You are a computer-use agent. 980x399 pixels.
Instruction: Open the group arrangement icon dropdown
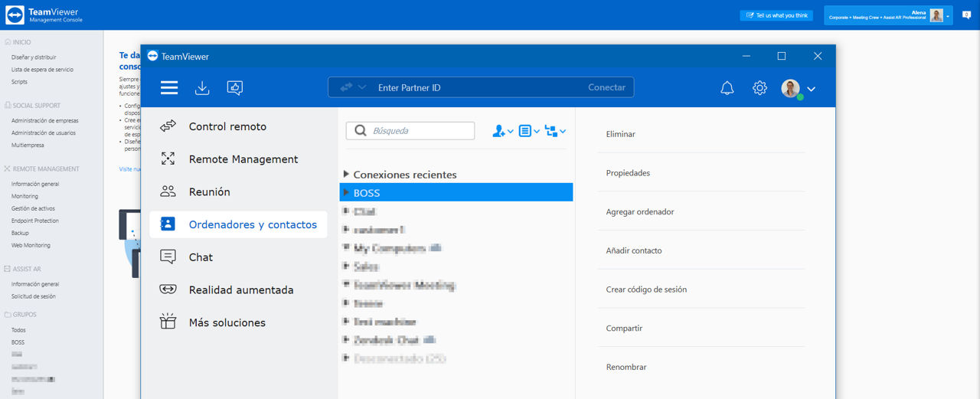pos(555,131)
